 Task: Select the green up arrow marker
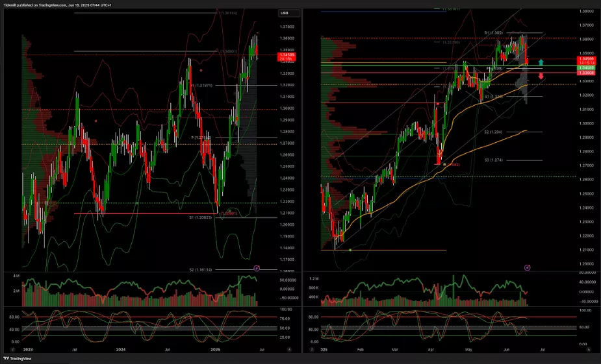click(x=541, y=62)
